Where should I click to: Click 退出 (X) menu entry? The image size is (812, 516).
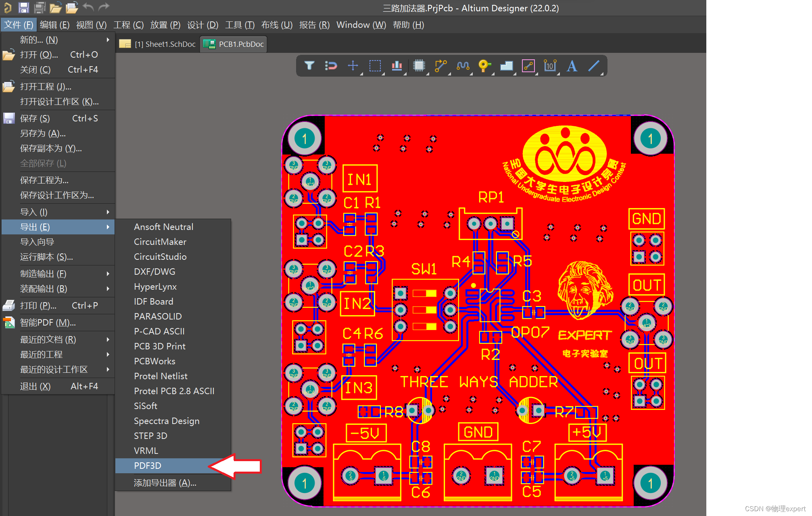(x=58, y=386)
